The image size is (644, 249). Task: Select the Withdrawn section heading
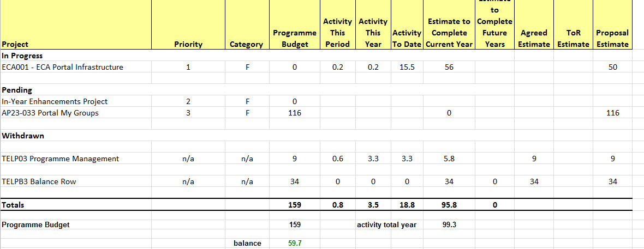pyautogui.click(x=23, y=136)
